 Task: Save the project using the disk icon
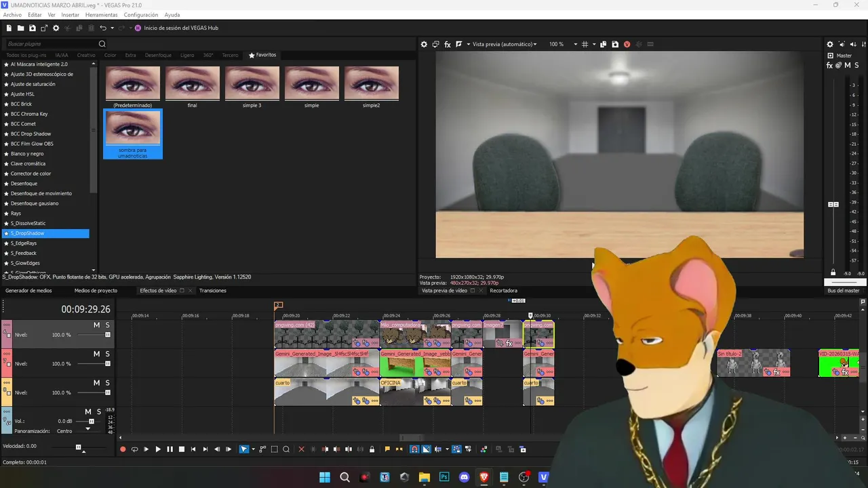pos(33,28)
